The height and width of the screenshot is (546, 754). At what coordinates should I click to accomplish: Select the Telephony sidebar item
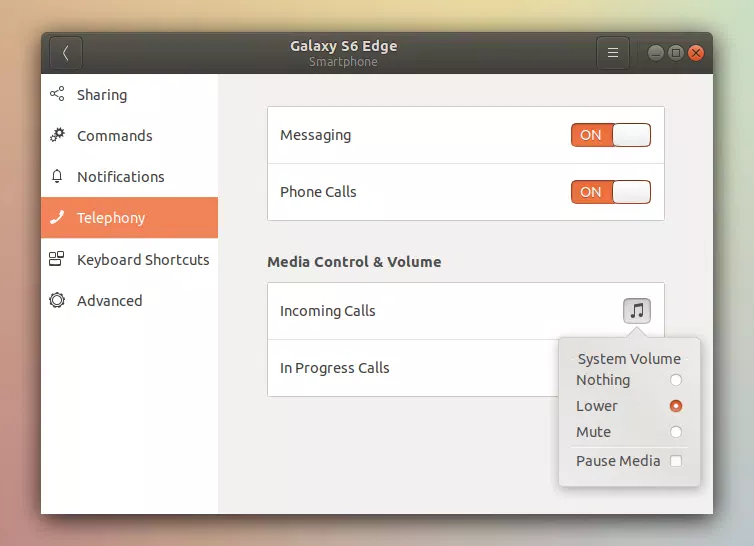pos(129,217)
